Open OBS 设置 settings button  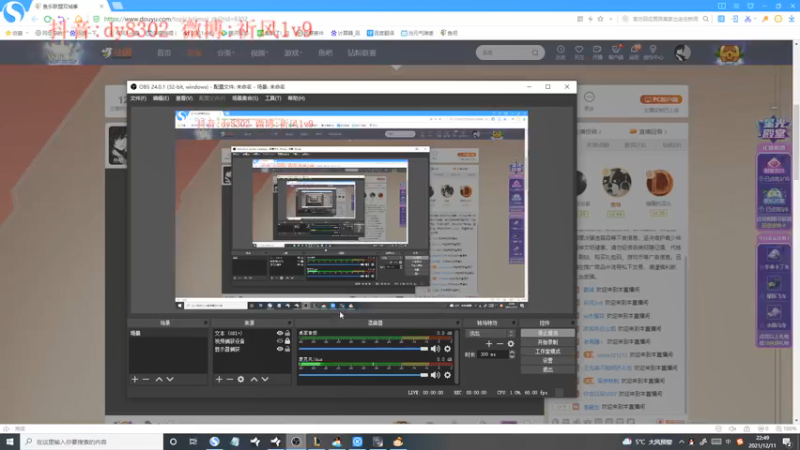point(547,360)
